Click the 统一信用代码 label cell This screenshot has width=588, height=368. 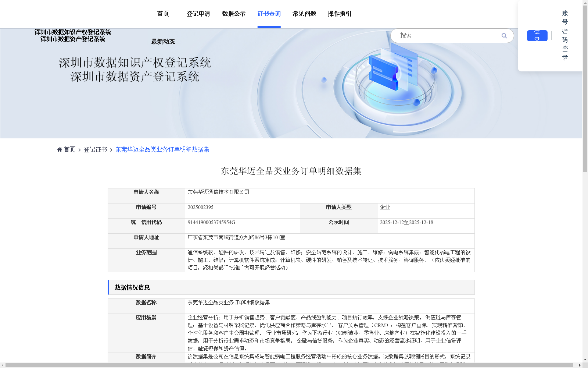click(146, 226)
